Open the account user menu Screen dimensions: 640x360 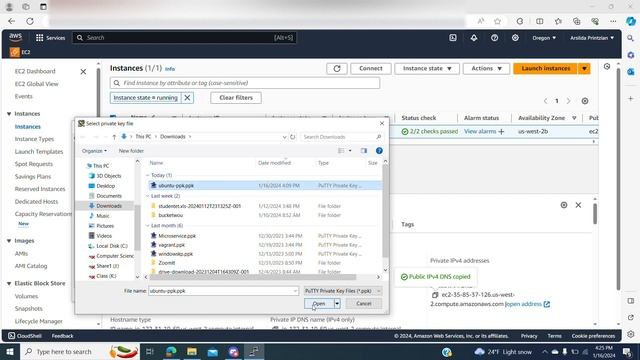tap(592, 38)
